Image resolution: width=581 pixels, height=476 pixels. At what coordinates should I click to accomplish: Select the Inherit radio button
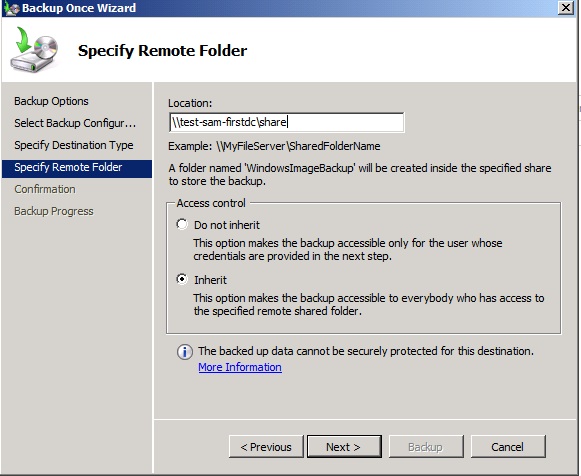182,279
